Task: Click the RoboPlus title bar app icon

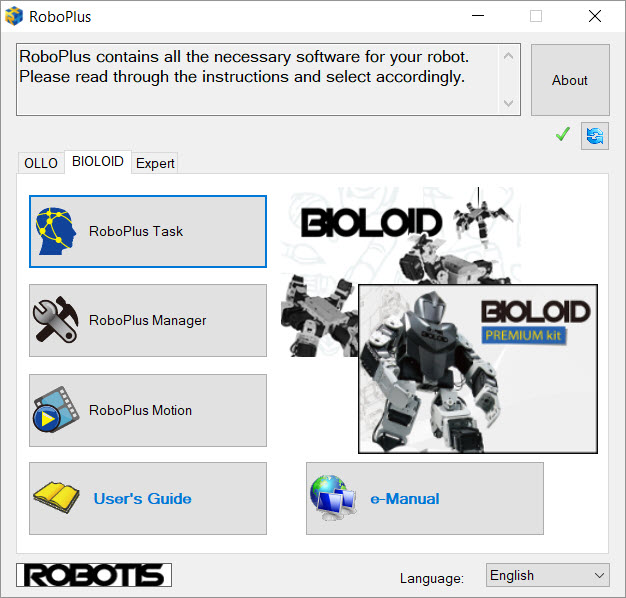Action: [x=15, y=17]
